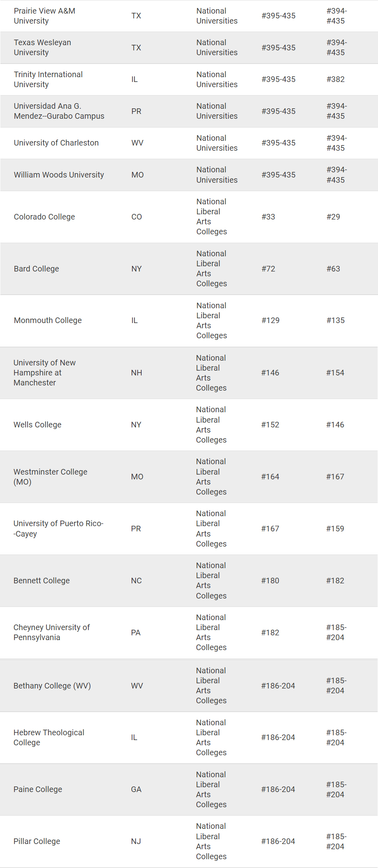Click the #33 rank for Colorado College
The image size is (378, 868).
pyautogui.click(x=268, y=217)
